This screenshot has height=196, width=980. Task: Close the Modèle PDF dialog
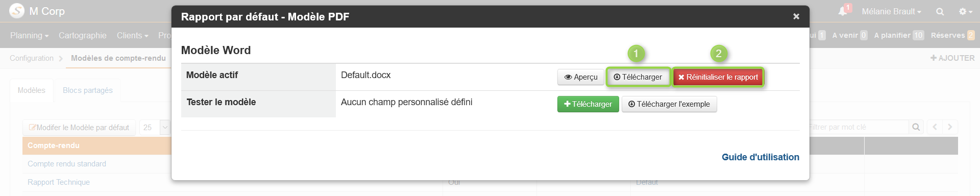pos(796,16)
